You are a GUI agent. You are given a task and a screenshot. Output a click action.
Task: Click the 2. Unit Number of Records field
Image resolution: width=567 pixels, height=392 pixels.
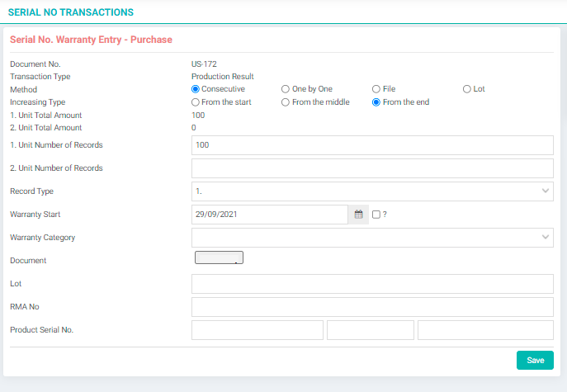point(372,168)
